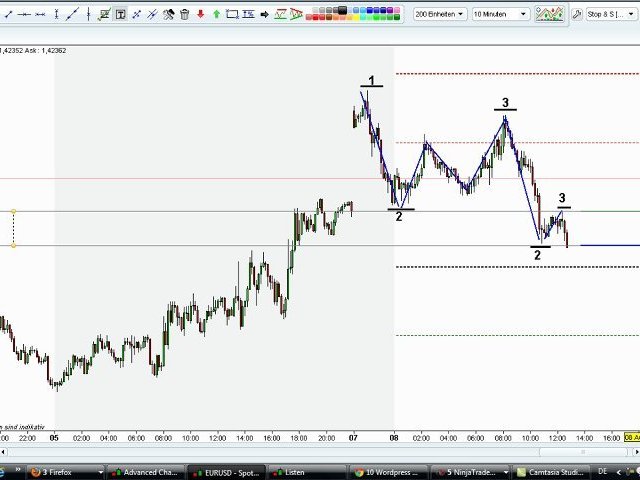Open the NinjaTrader taskbar button
Viewport: 640px width, 480px height.
468,471
